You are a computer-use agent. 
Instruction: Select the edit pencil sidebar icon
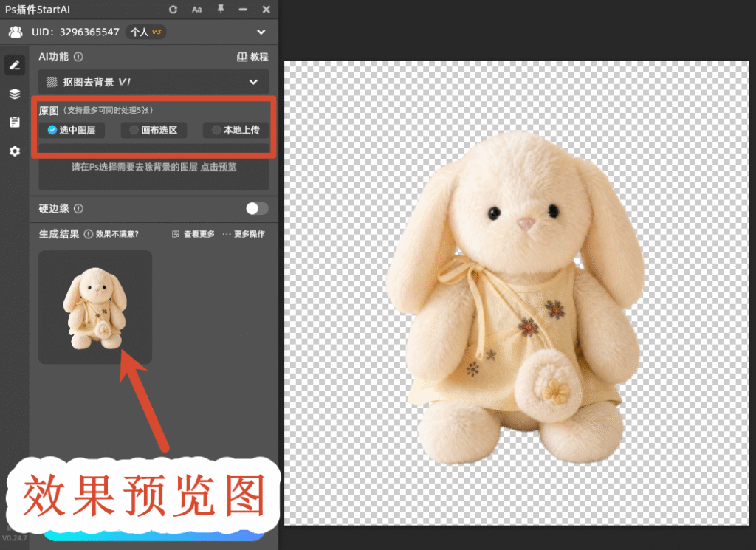15,65
